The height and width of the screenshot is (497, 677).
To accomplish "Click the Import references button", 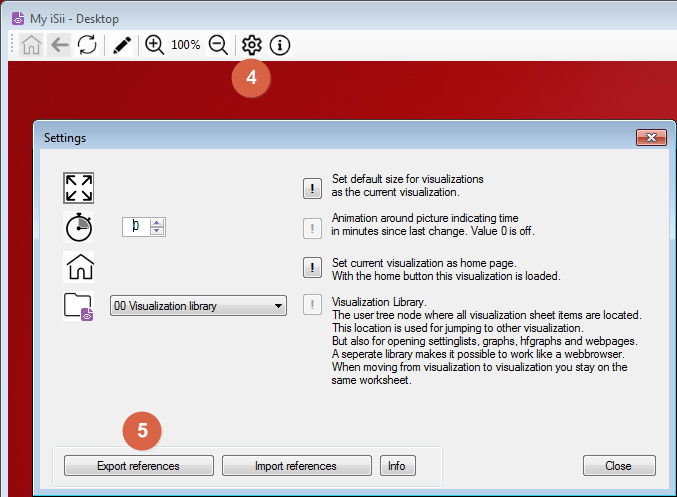I will click(297, 466).
